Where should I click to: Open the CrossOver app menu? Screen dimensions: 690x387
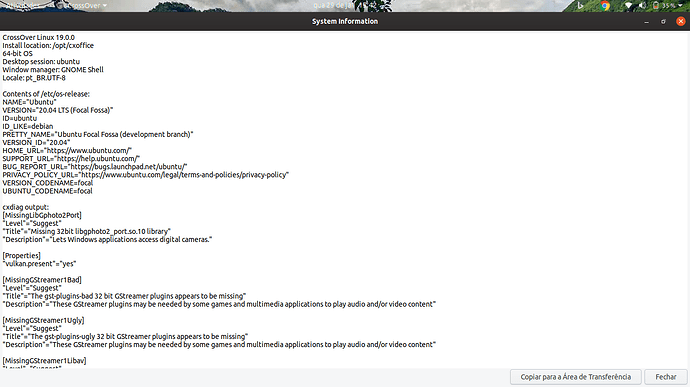click(82, 6)
